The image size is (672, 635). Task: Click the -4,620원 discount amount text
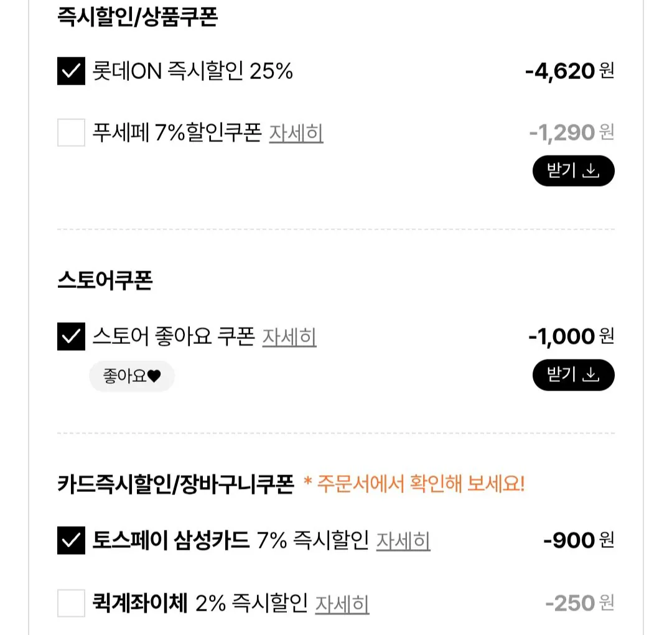coord(567,70)
